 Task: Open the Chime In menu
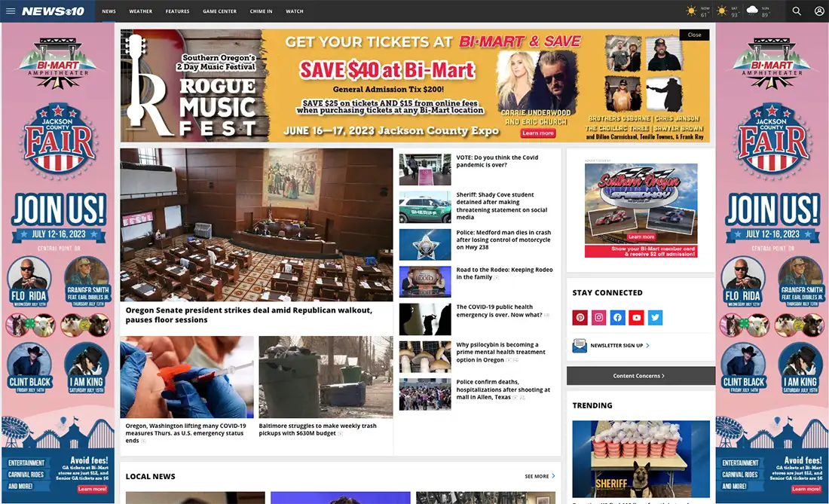[262, 11]
